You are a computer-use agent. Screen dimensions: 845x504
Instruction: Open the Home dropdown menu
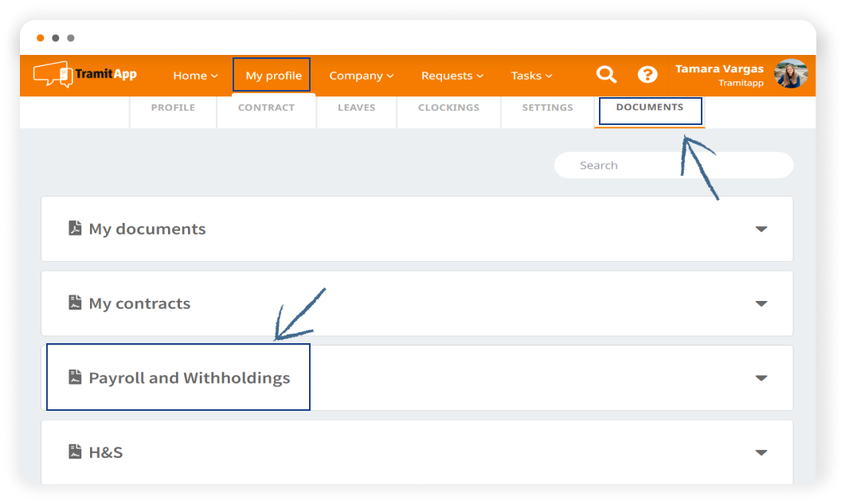(195, 76)
